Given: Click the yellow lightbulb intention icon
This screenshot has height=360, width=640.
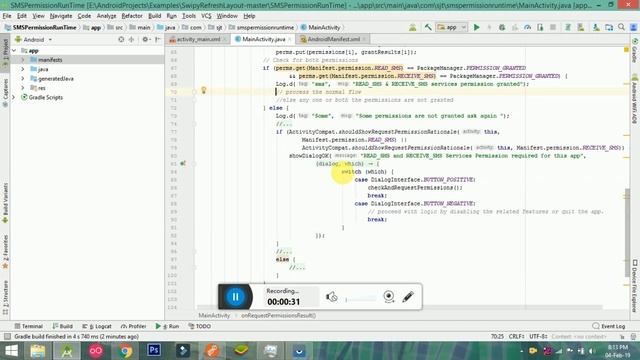Looking at the screenshot, I should (204, 91).
